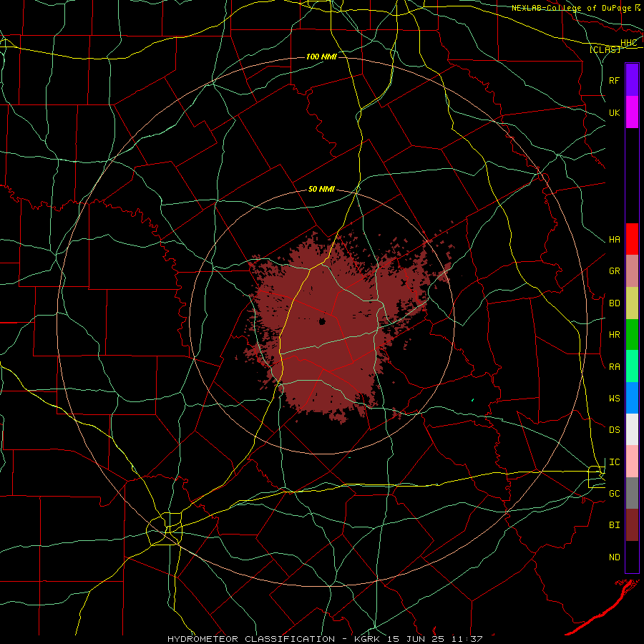Screen dimensions: 644x644
Task: Click the ND legend label
Action: point(614,557)
